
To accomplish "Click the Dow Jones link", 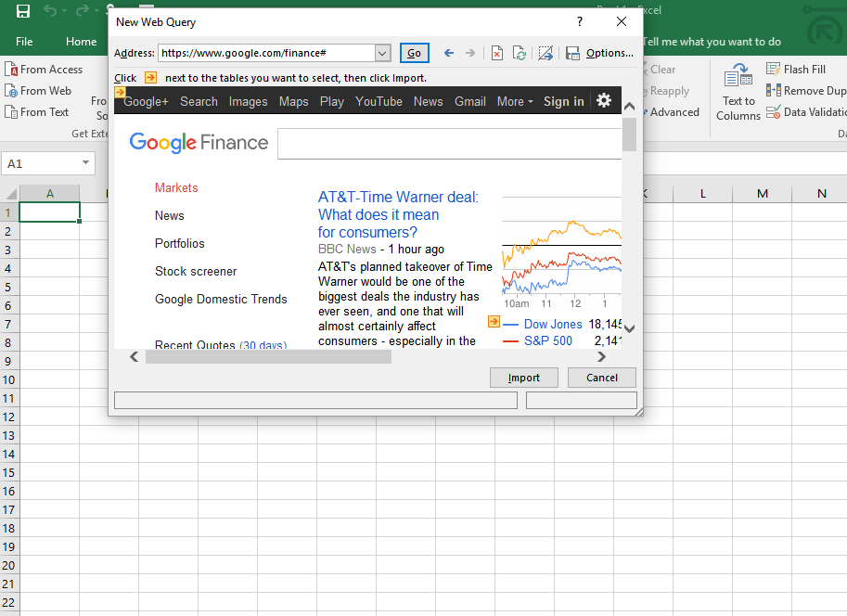I will coord(553,324).
